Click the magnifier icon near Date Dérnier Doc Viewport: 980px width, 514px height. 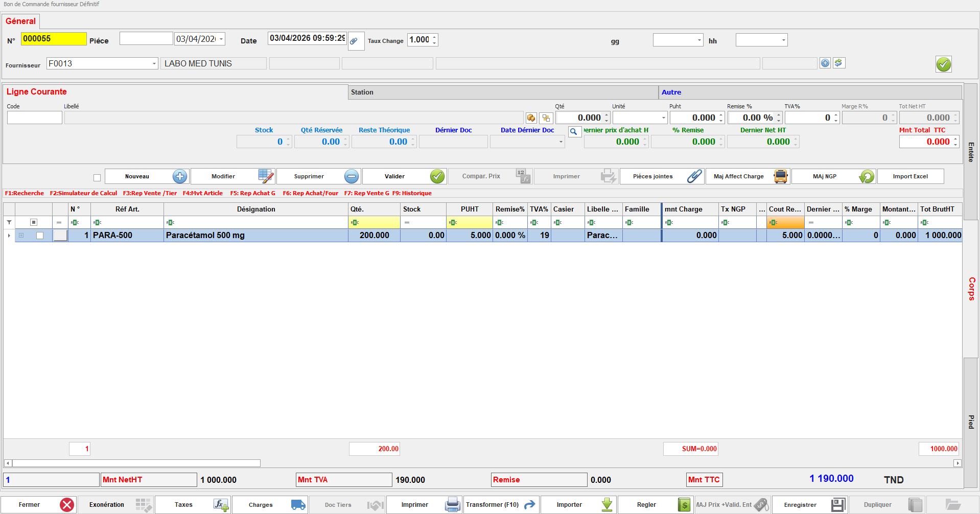(x=574, y=132)
